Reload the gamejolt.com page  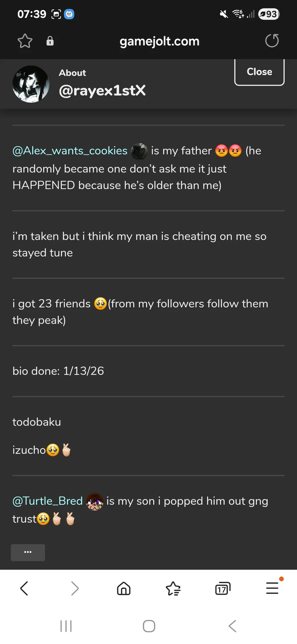(x=272, y=41)
